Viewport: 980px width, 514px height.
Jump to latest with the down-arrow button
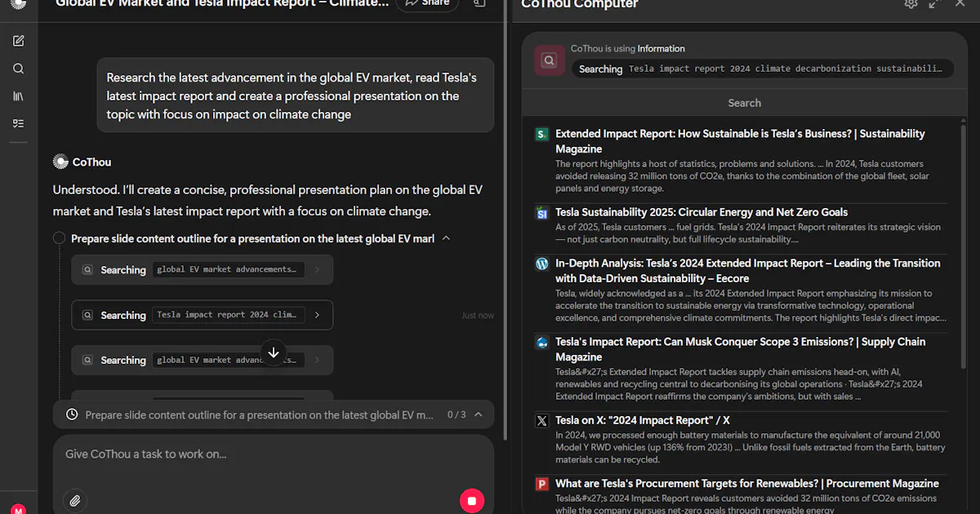point(274,352)
